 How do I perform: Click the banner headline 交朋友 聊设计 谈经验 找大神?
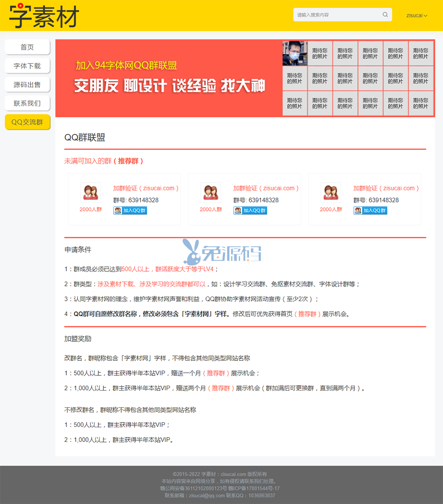pos(170,86)
